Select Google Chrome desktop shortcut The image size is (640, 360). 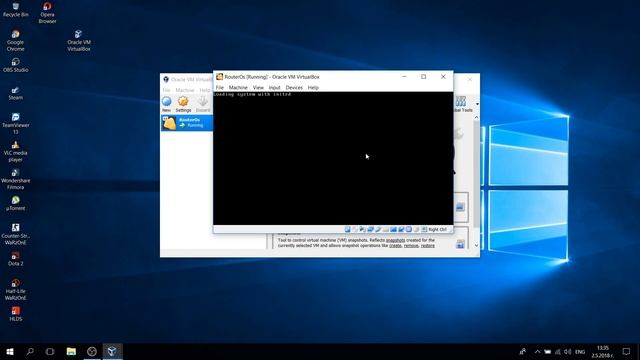(x=16, y=40)
